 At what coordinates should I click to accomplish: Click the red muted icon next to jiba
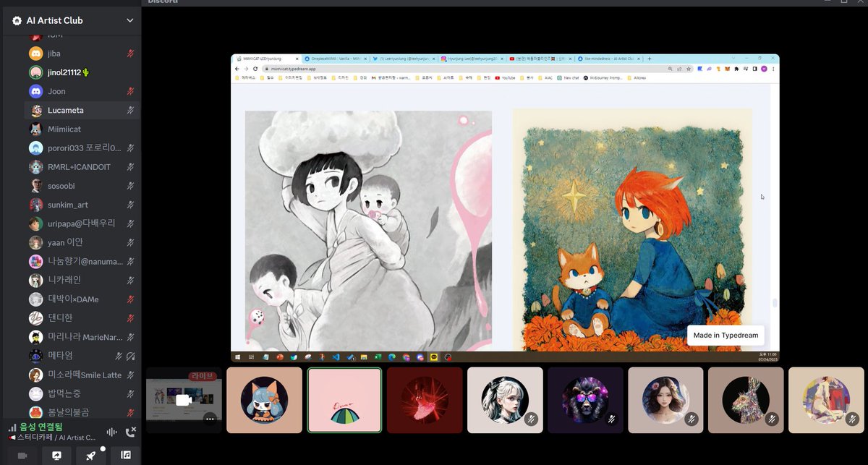point(131,54)
